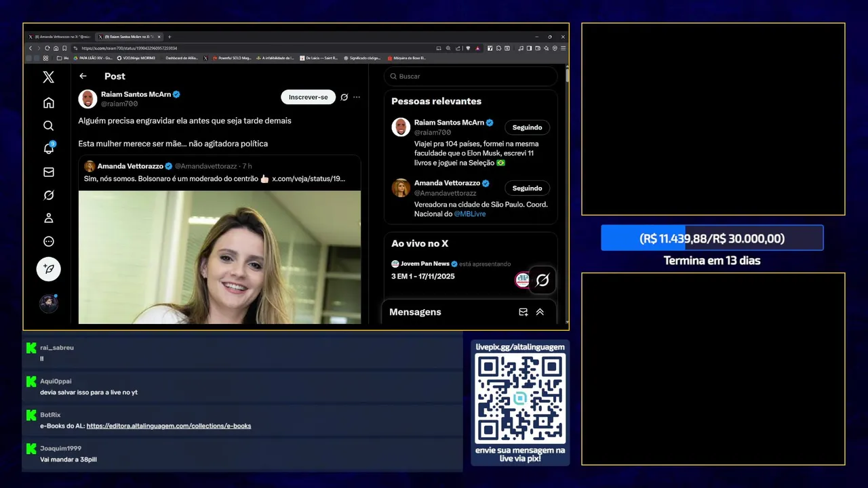The height and width of the screenshot is (488, 868).
Task: Compose a new post with feather button
Action: pos(48,269)
